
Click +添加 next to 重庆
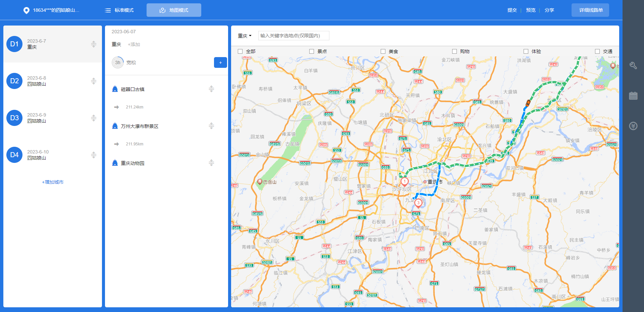pos(134,44)
